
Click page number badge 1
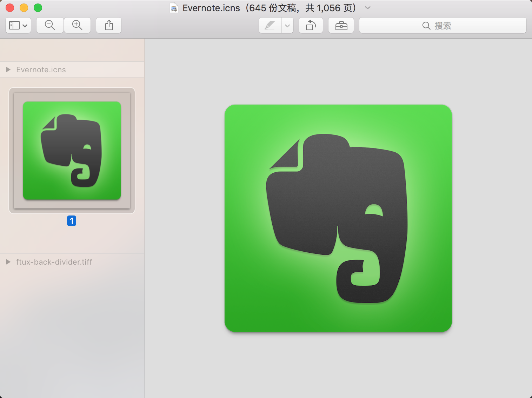[x=72, y=221]
